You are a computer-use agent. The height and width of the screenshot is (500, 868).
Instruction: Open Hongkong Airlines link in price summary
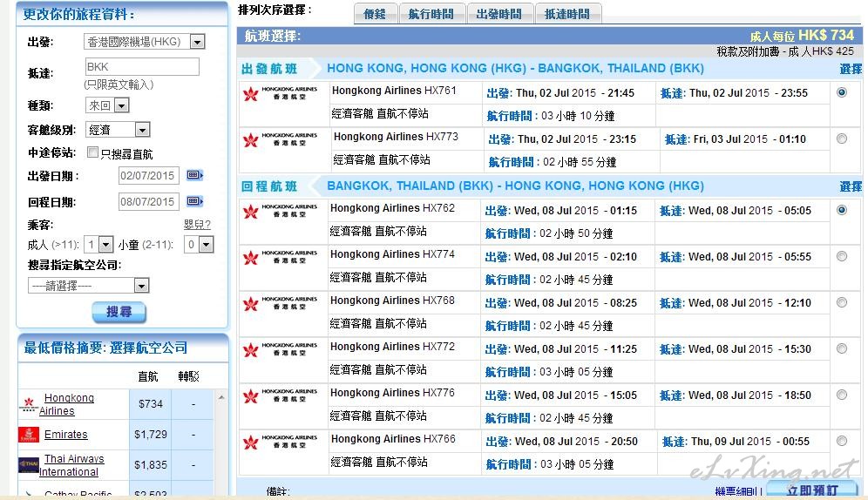tap(66, 404)
